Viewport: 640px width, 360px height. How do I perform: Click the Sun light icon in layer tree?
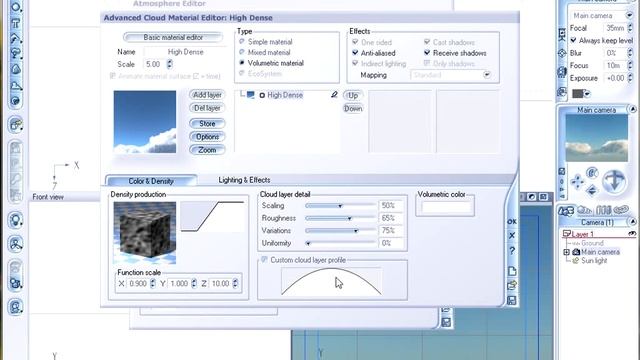click(576, 260)
